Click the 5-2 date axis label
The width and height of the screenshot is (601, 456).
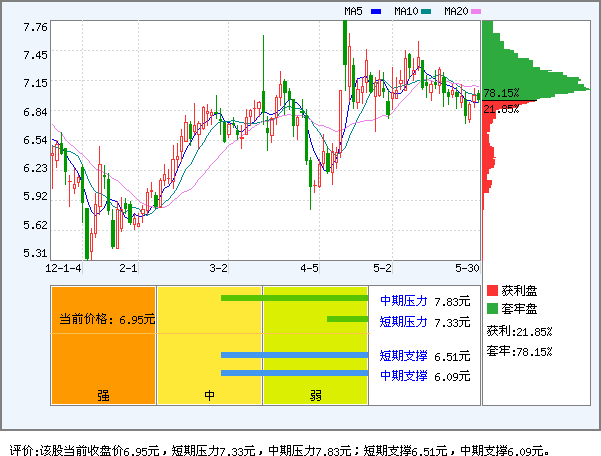(383, 268)
